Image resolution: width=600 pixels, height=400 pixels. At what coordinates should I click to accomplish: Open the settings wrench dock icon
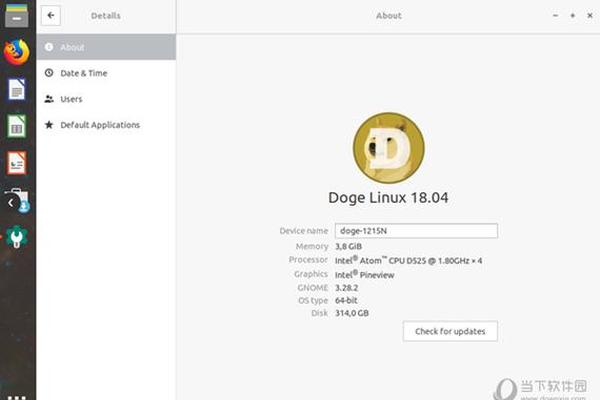tap(16, 237)
